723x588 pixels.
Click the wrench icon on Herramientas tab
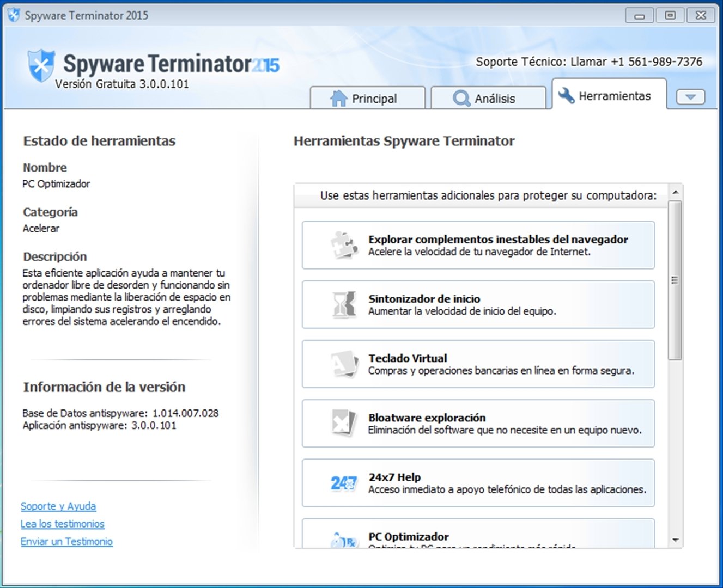click(567, 96)
